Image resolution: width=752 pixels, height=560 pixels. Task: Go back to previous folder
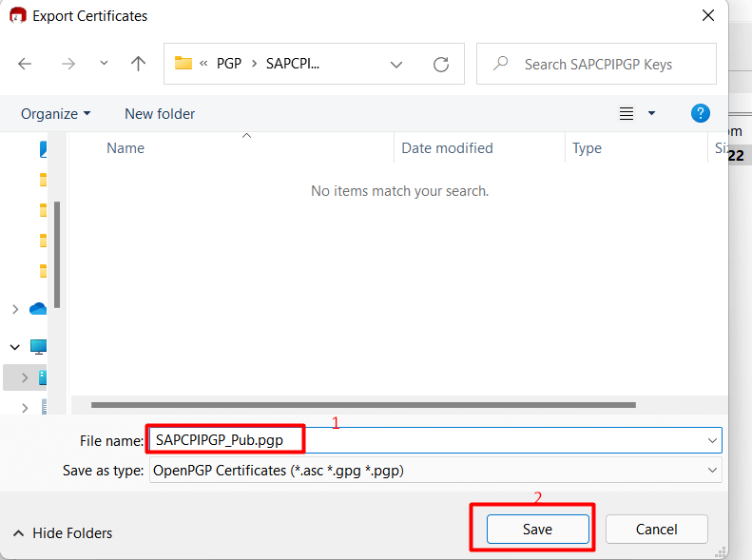pos(25,64)
